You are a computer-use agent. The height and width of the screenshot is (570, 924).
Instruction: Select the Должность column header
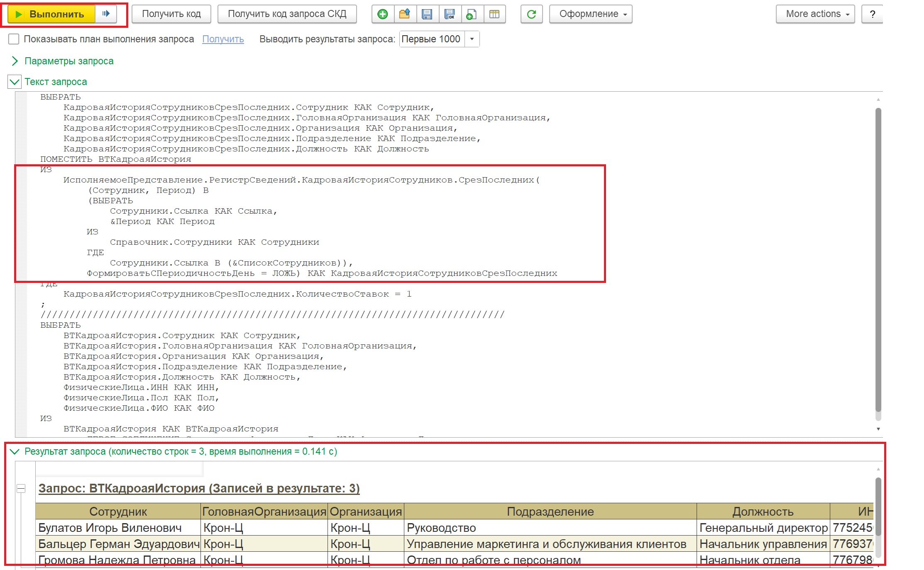pyautogui.click(x=763, y=512)
